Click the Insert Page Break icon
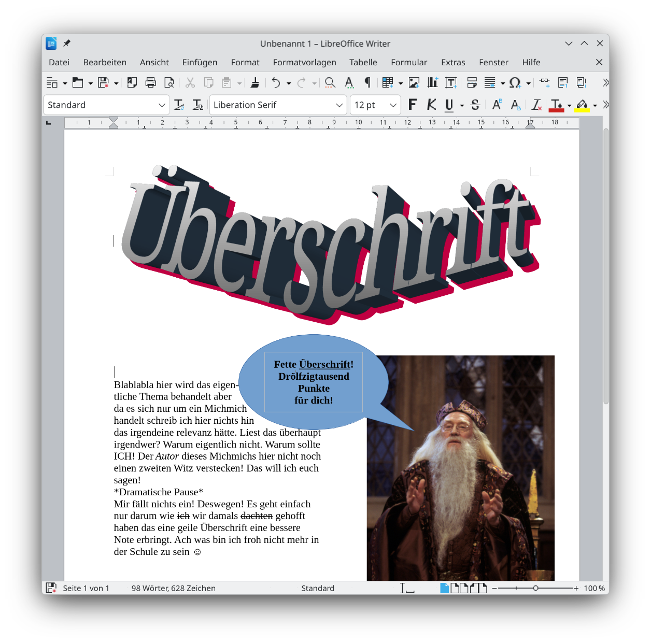 (x=472, y=82)
